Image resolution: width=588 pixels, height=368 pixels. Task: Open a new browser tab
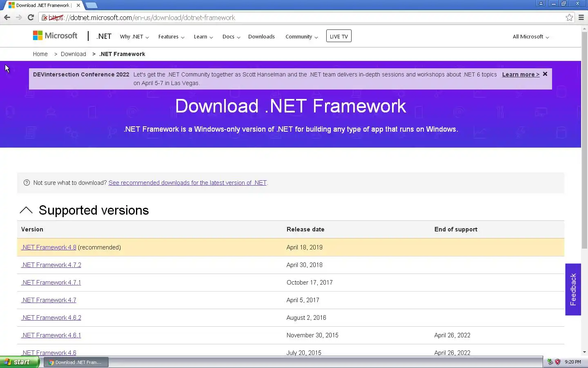pyautogui.click(x=91, y=5)
